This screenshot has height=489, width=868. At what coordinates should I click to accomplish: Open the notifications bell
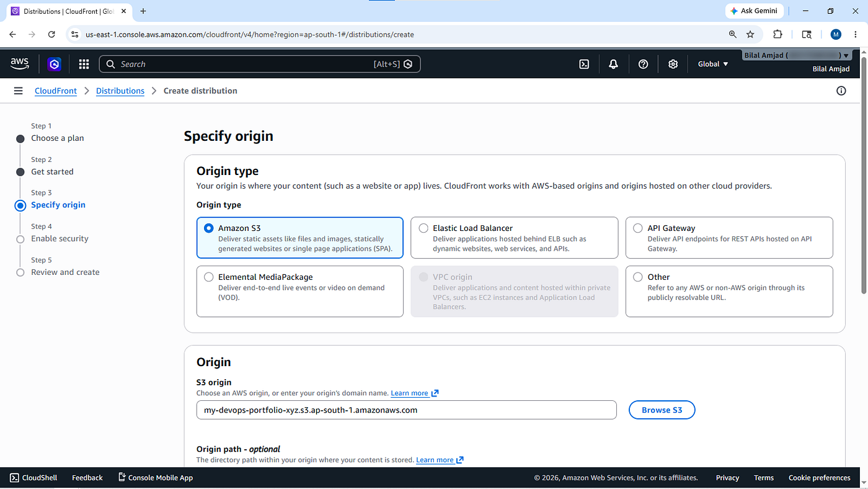614,64
